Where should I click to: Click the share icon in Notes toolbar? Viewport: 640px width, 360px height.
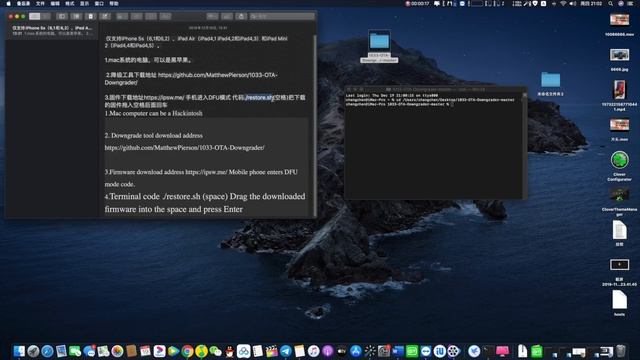(241, 16)
